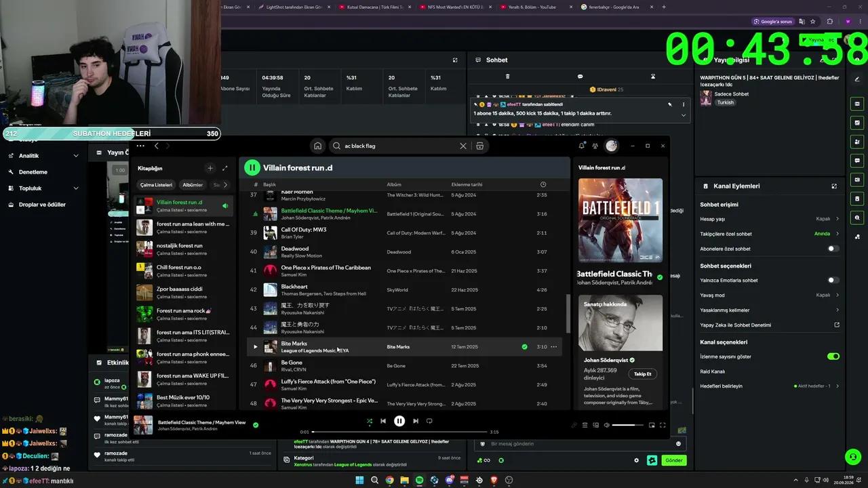Viewport: 868px width, 488px height.
Task: Pause the Villain forest run .d playlist
Action: [x=252, y=167]
